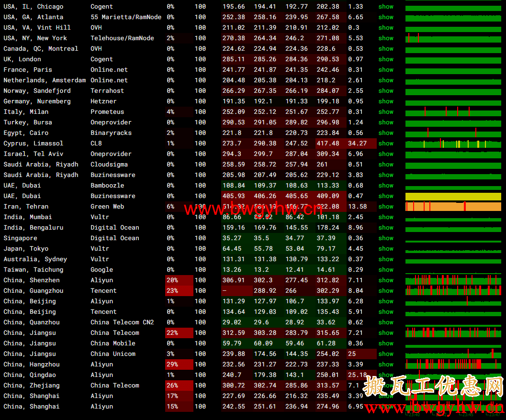Viewport: 506px width, 420px height.
Task: Click show for UK, London Cogent
Action: click(x=386, y=59)
